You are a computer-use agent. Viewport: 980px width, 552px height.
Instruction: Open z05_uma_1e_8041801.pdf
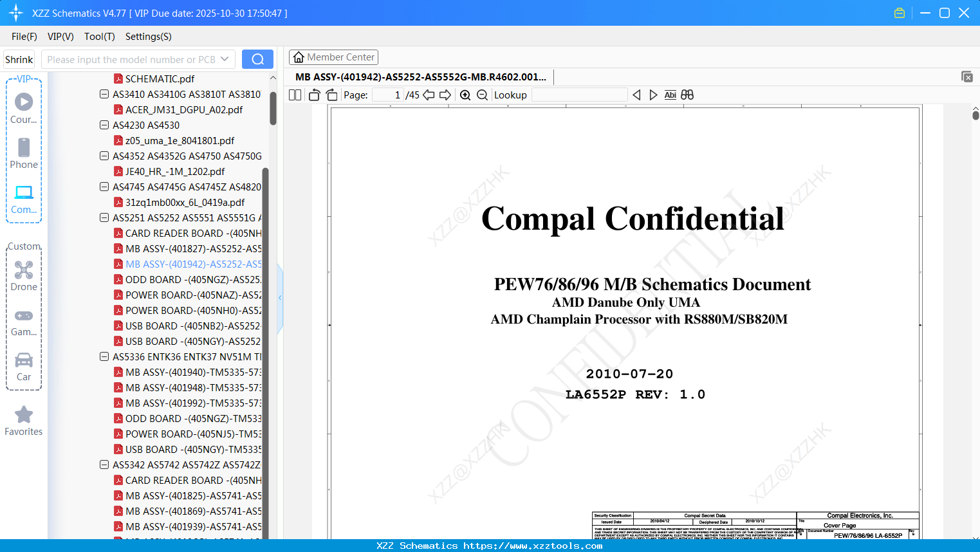click(x=180, y=140)
